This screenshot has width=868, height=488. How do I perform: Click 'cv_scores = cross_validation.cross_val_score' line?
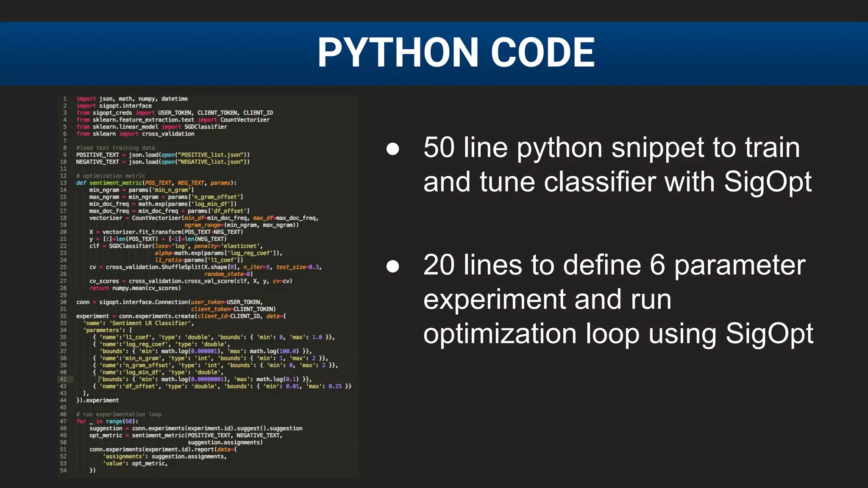point(191,281)
